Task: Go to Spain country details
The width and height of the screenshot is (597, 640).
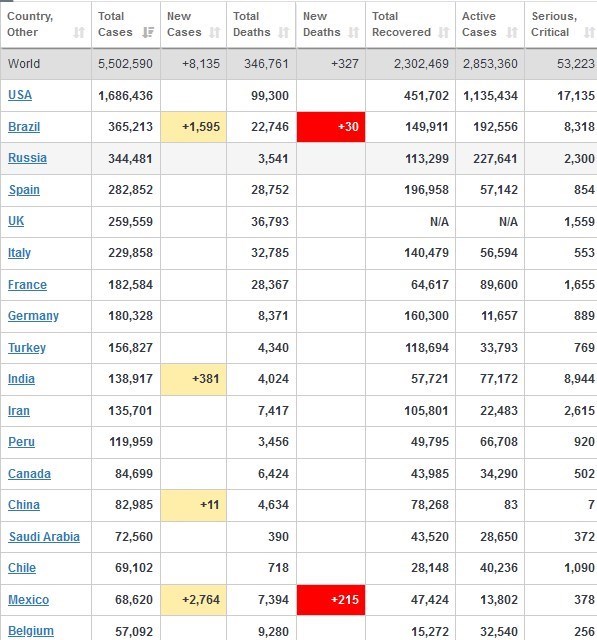Action: 24,190
